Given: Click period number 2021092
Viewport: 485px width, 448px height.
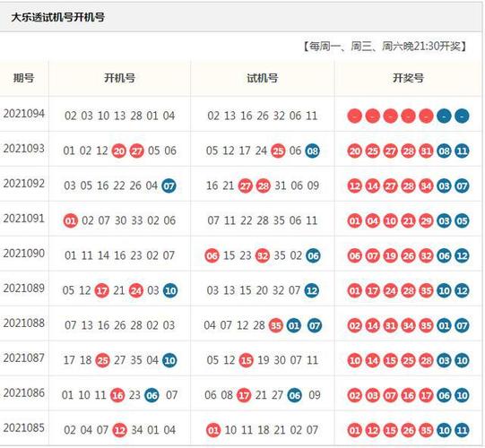Looking at the screenshot, I should (24, 184).
